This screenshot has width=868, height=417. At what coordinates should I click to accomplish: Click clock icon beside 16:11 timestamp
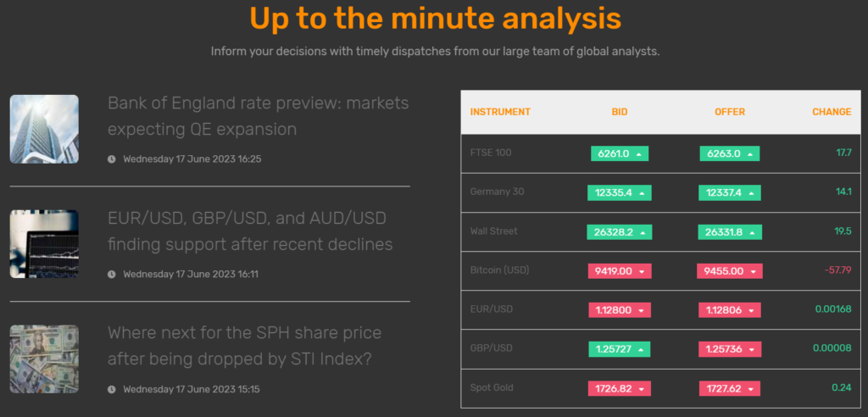(112, 274)
